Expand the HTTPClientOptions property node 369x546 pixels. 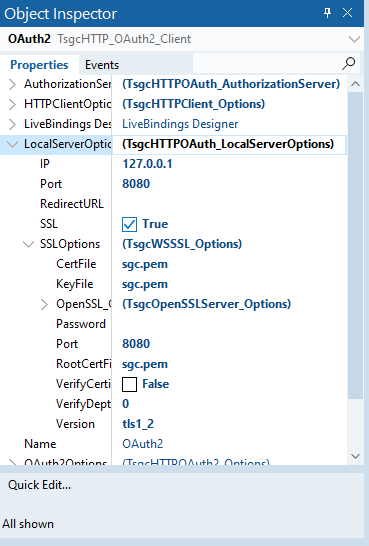tap(12, 104)
